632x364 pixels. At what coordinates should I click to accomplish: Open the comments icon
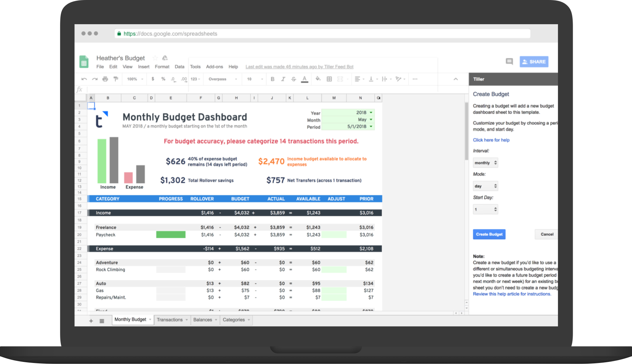pyautogui.click(x=509, y=61)
